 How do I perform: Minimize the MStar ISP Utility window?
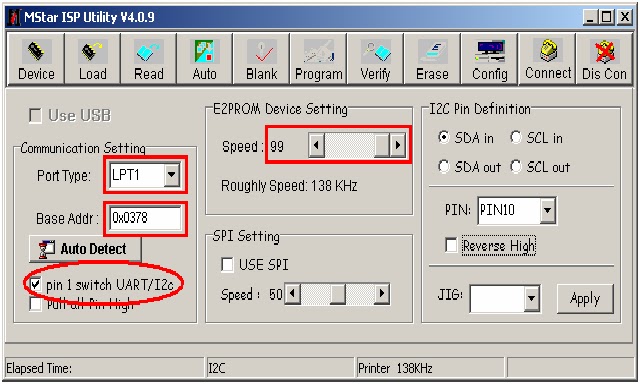tap(590, 18)
